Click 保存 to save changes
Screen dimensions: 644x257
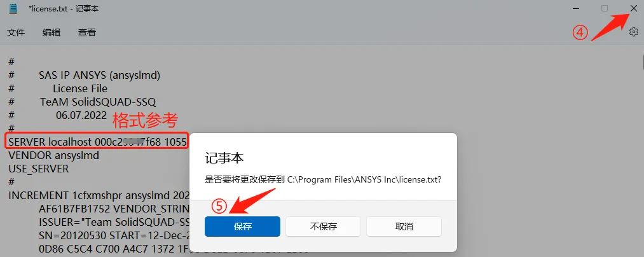pyautogui.click(x=242, y=226)
